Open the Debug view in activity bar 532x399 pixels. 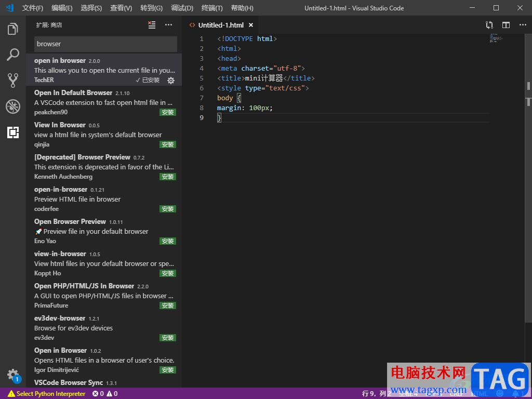(13, 107)
